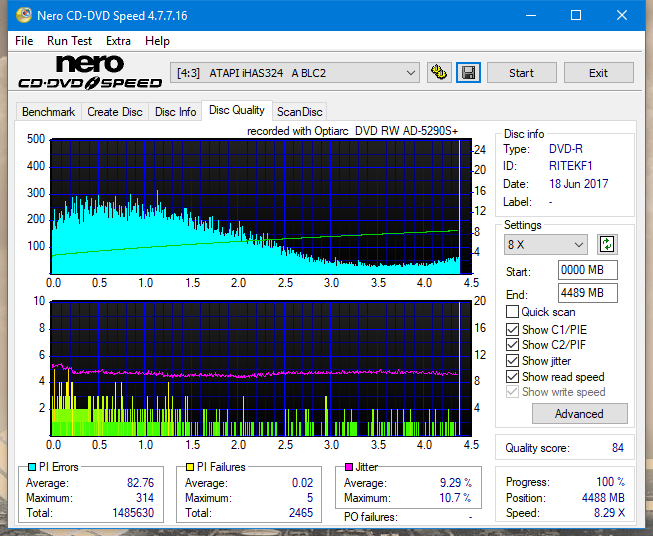Select the Disc Quality tab
The image size is (653, 536).
(237, 110)
